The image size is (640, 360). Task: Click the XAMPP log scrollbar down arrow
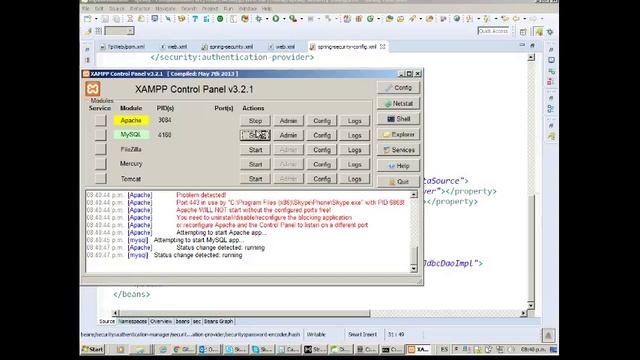[414, 268]
